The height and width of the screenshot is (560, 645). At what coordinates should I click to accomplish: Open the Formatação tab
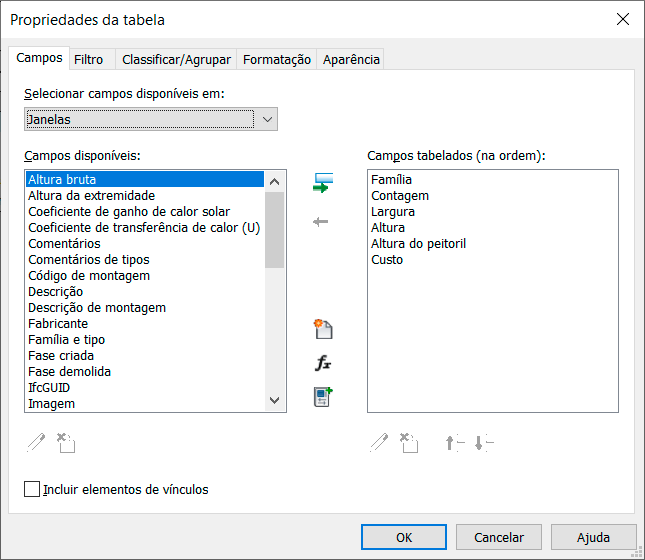(277, 60)
